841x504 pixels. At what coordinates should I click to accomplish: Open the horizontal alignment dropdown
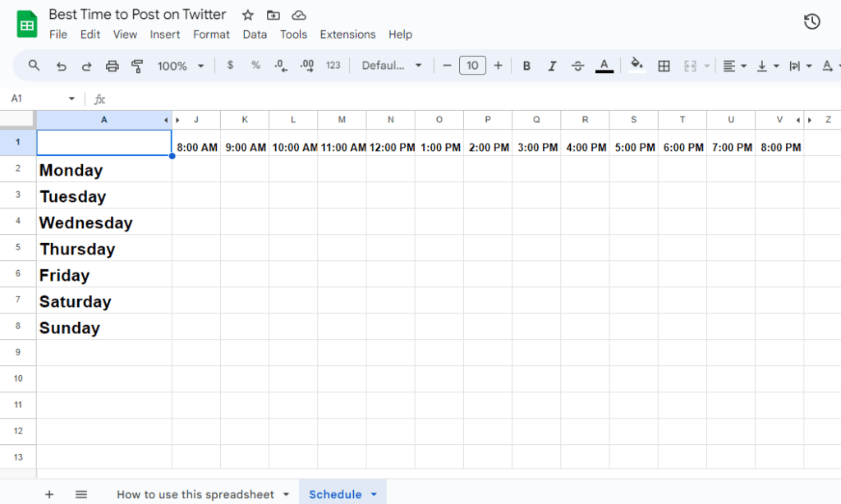pyautogui.click(x=733, y=65)
